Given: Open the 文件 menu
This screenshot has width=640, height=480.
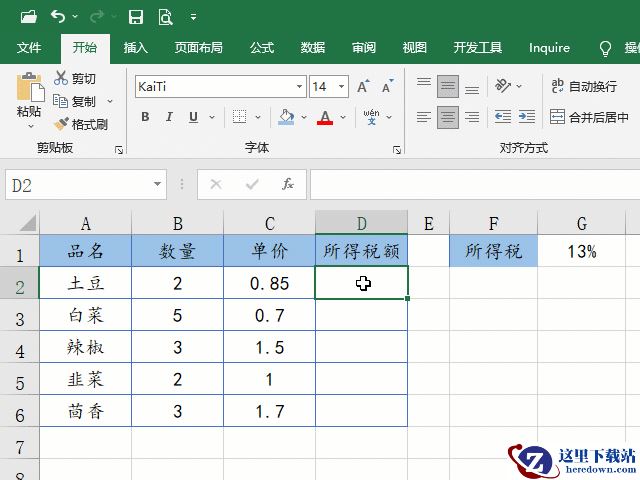Looking at the screenshot, I should (29, 48).
